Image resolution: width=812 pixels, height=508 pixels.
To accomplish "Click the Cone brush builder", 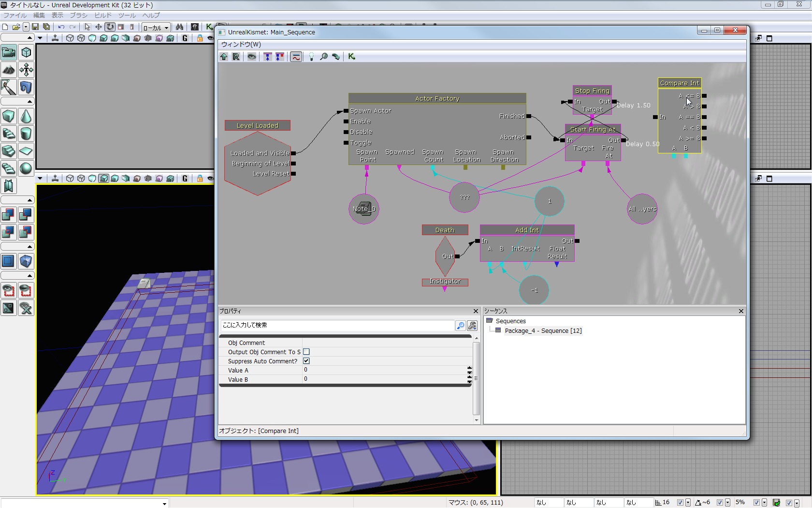I will (x=26, y=116).
